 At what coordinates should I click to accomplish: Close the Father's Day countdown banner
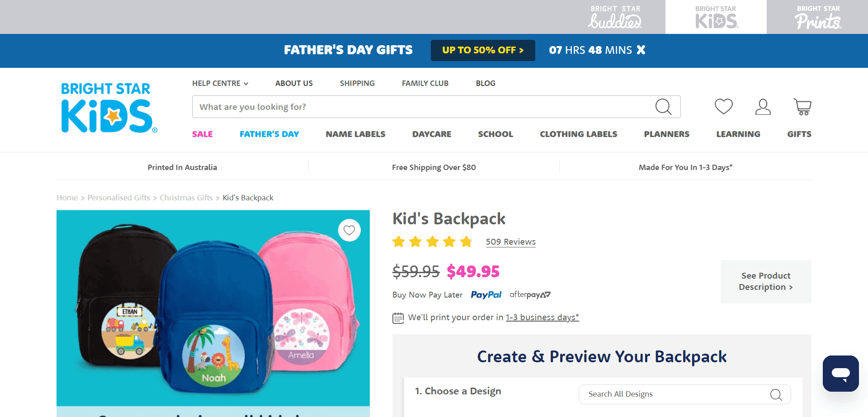pyautogui.click(x=641, y=50)
